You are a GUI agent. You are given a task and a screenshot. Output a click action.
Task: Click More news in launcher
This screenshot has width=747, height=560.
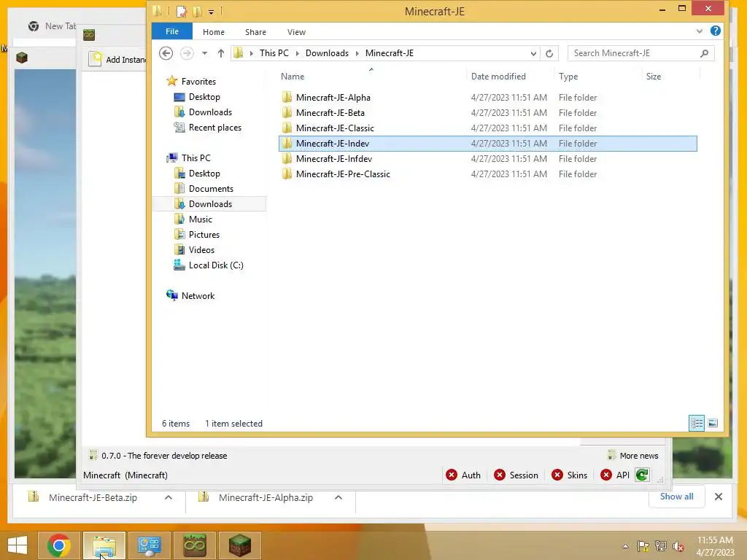[633, 456]
